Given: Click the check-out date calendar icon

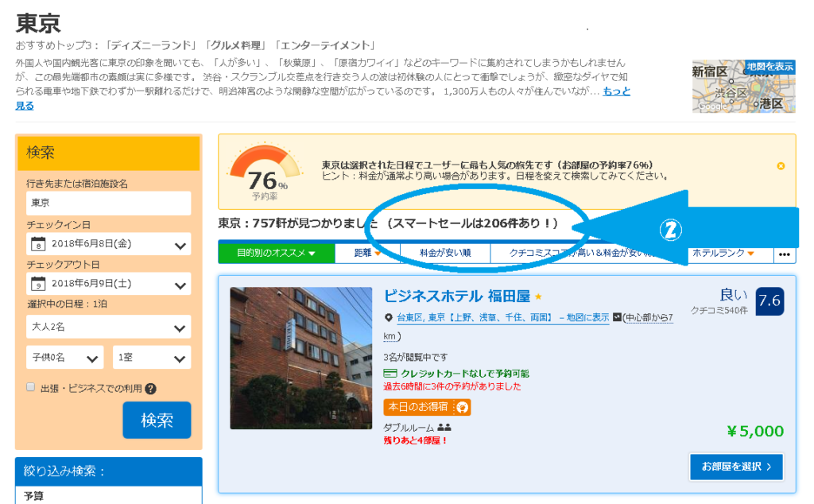Looking at the screenshot, I should click(37, 284).
